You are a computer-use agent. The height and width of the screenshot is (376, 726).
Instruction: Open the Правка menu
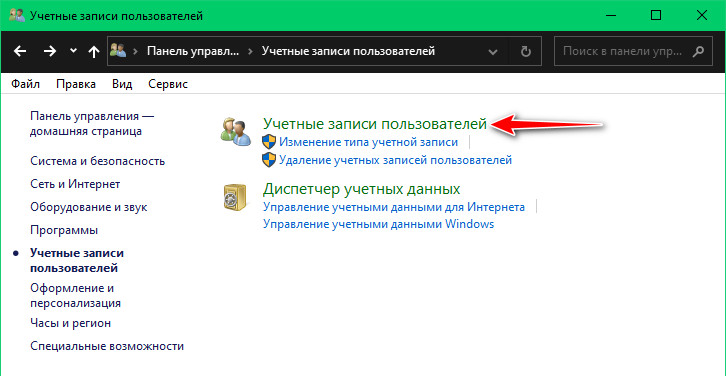76,84
